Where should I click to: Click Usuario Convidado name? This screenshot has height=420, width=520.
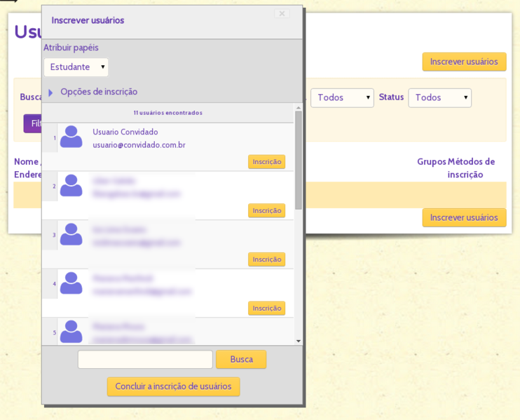[125, 132]
